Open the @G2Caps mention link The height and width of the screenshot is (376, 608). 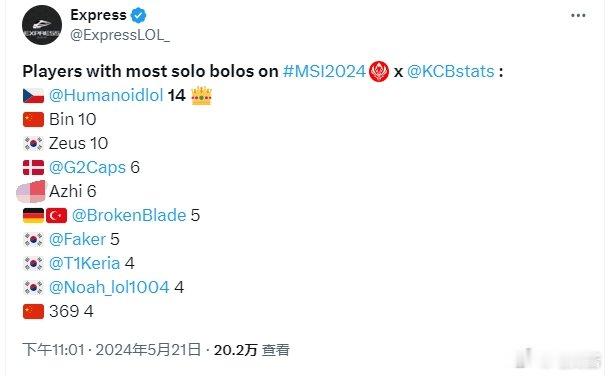87,167
